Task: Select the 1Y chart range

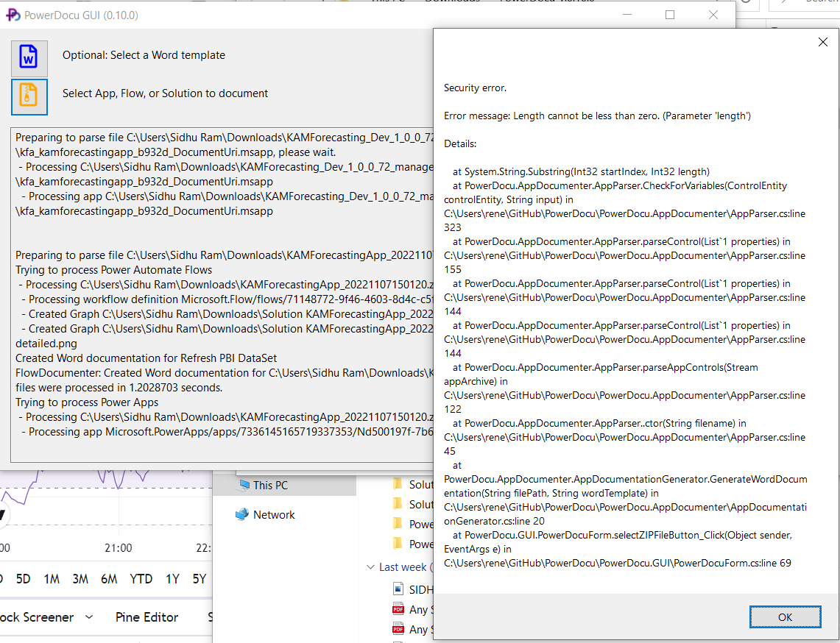Action: coord(172,579)
